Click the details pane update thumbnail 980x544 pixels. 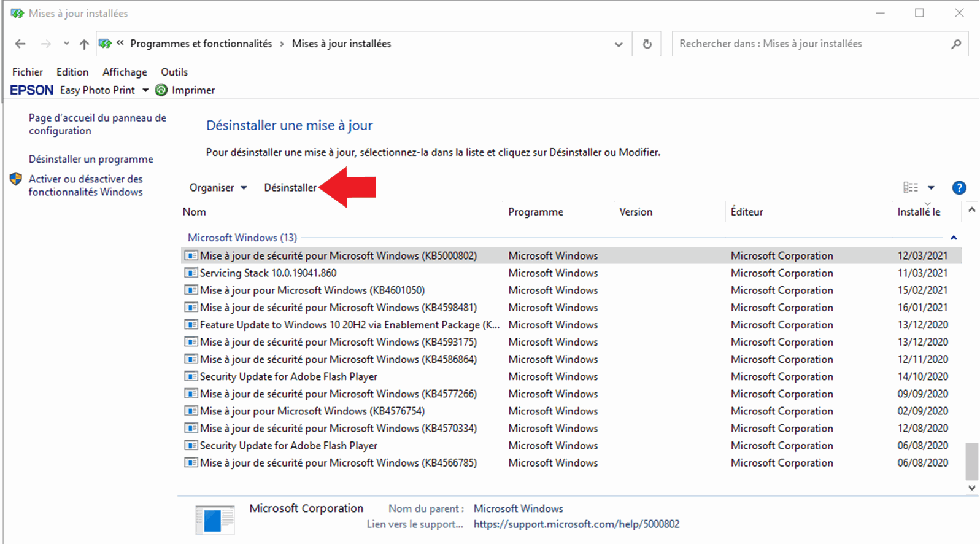coord(215,519)
